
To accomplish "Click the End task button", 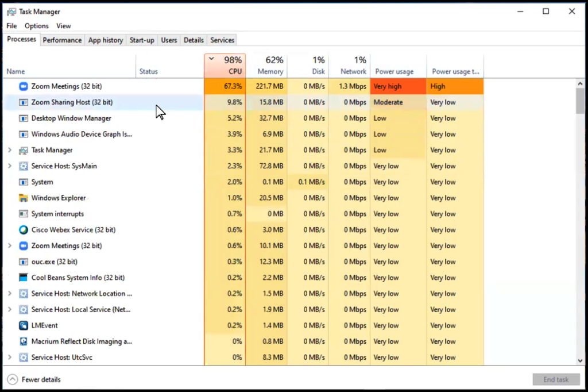I will coord(556,379).
